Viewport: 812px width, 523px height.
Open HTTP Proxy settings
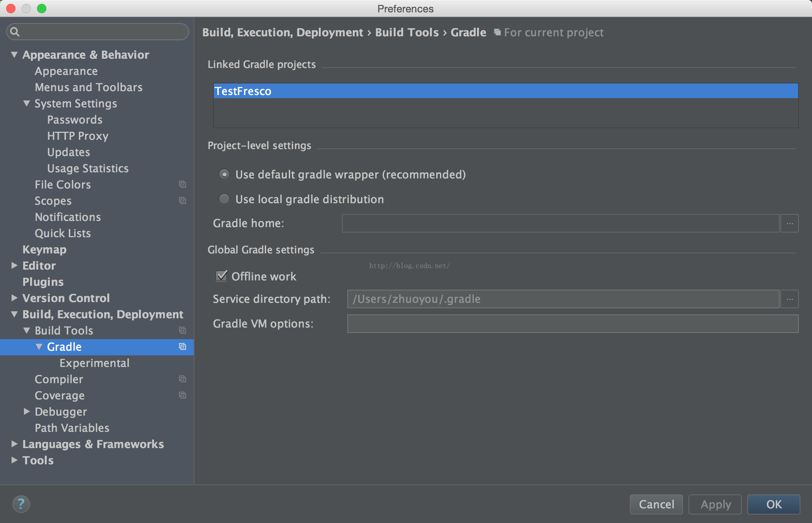78,136
